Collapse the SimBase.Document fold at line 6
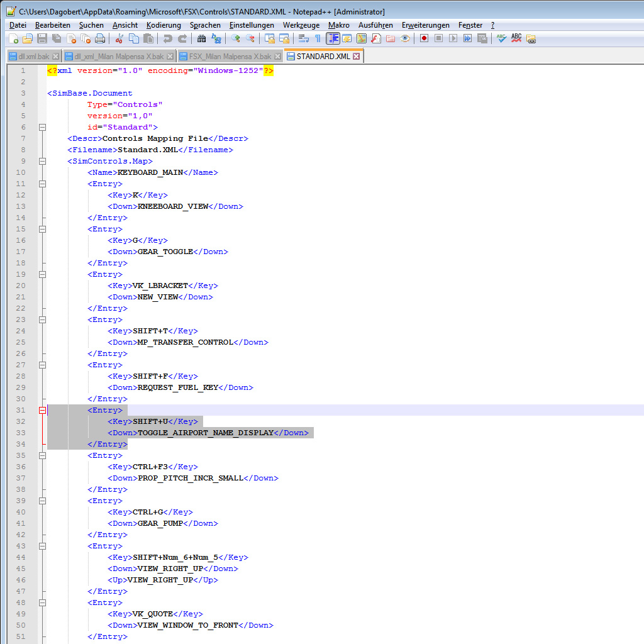Screen dimensions: 644x644 coord(43,127)
